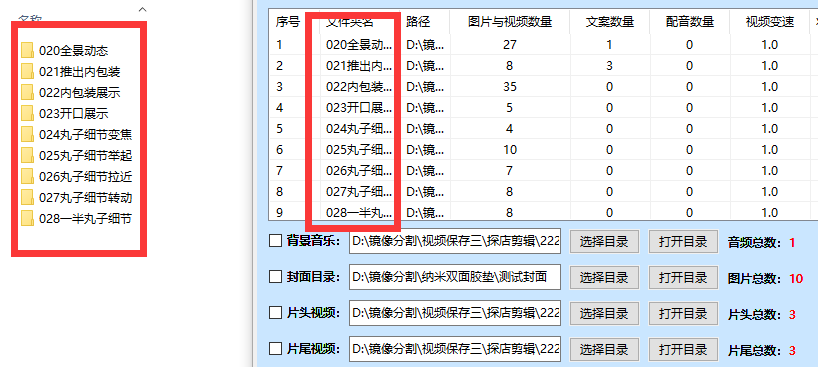Sort by 图片与视频数量 column header
Image resolution: width=818 pixels, height=367 pixels.
[x=510, y=22]
